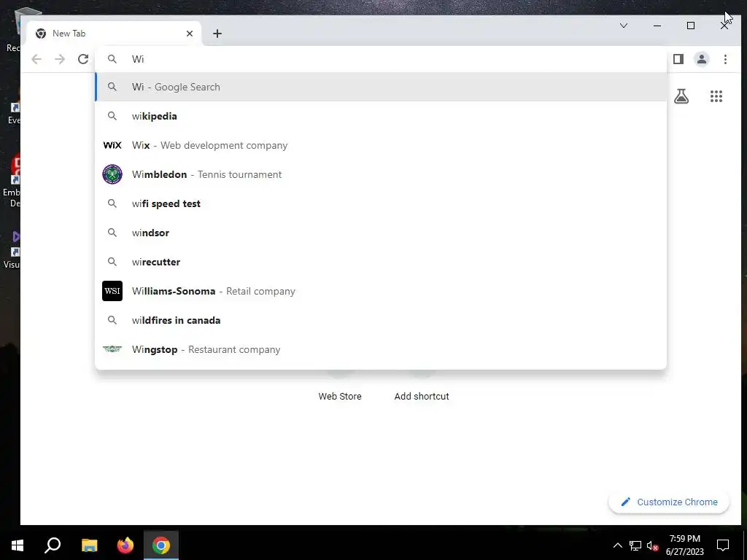Select the New Tab tab
The width and height of the screenshot is (747, 560).
click(115, 34)
